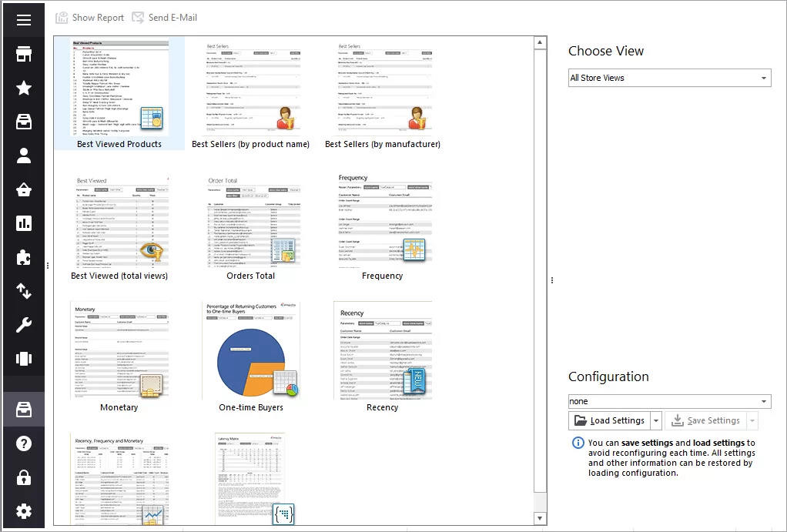Open the help question mark icon
787x532 pixels.
(24, 443)
